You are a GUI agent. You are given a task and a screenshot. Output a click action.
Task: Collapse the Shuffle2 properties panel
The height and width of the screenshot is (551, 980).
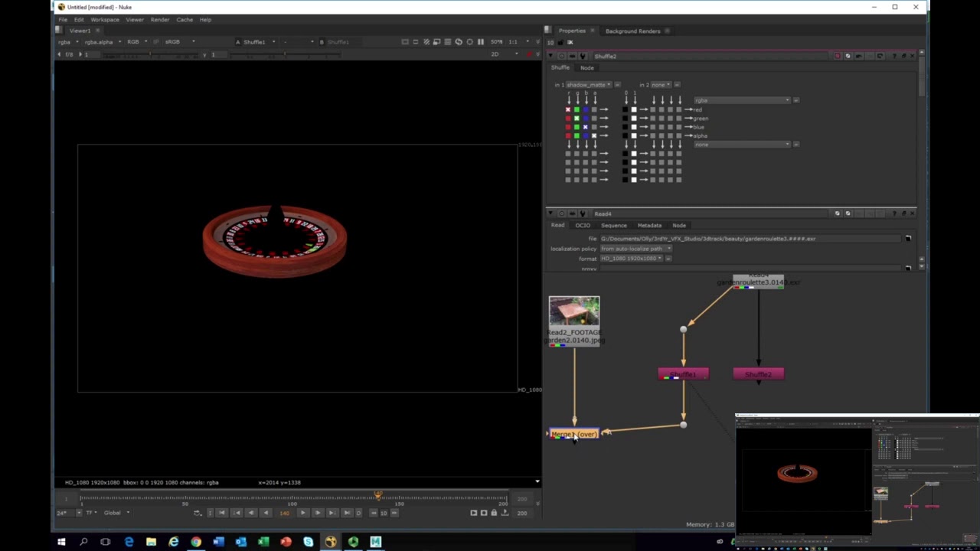(x=551, y=56)
